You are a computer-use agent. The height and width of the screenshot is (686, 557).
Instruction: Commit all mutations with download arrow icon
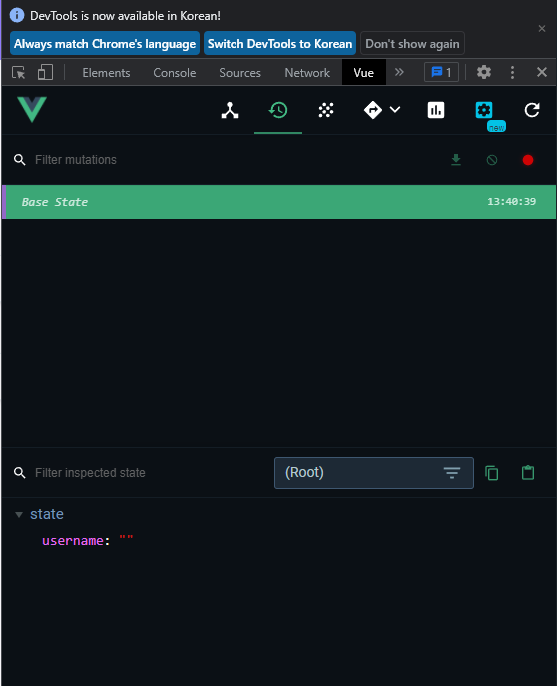coord(456,160)
